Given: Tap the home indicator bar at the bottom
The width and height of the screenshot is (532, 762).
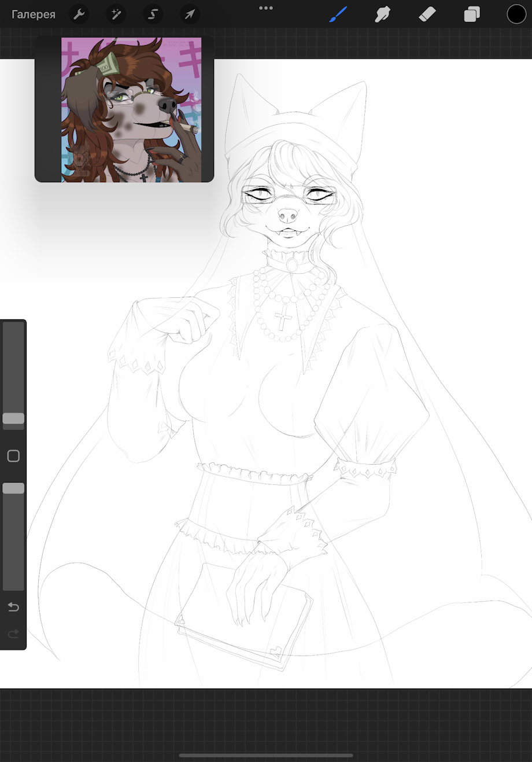Looking at the screenshot, I should 266,755.
